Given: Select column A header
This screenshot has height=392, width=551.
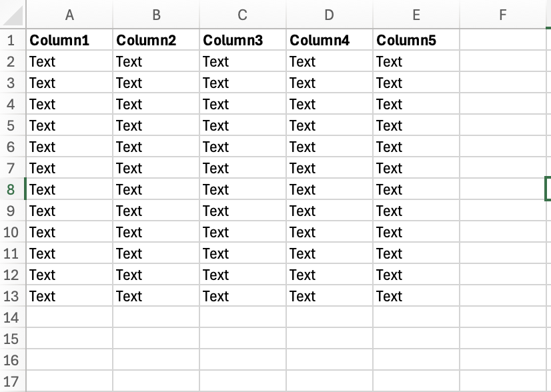Looking at the screenshot, I should pos(69,15).
